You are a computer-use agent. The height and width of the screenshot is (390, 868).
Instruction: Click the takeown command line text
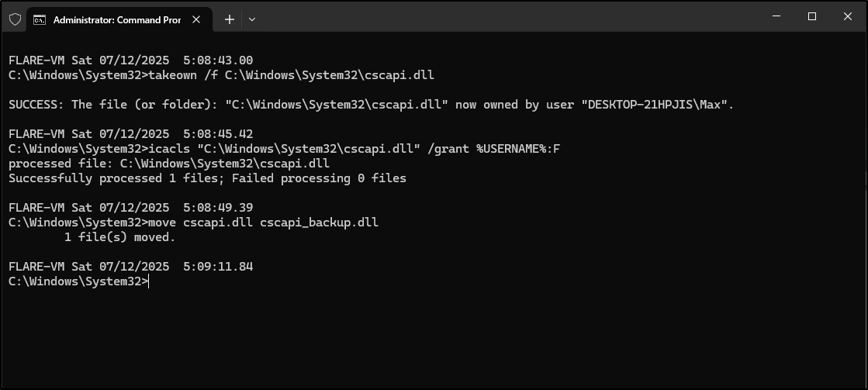pyautogui.click(x=221, y=74)
